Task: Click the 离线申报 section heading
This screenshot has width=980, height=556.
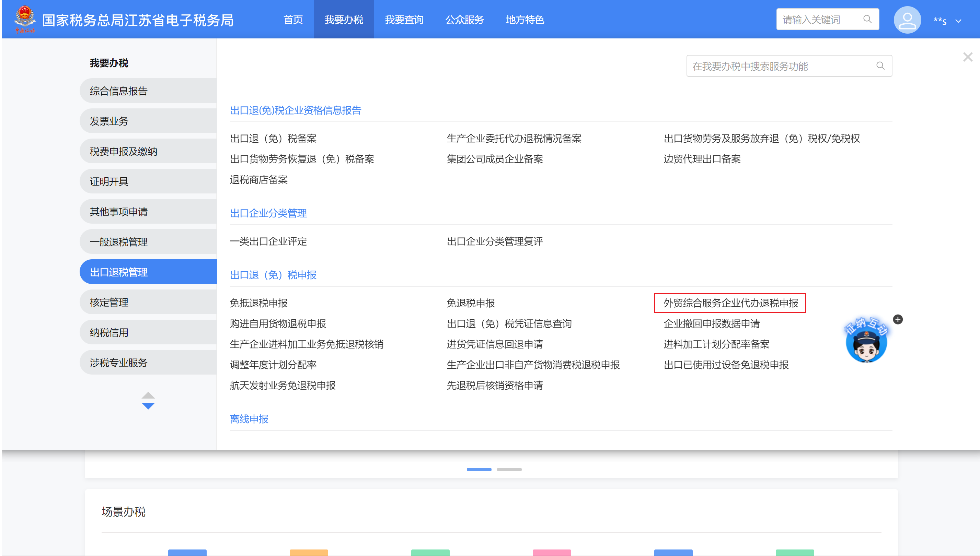Action: 249,419
